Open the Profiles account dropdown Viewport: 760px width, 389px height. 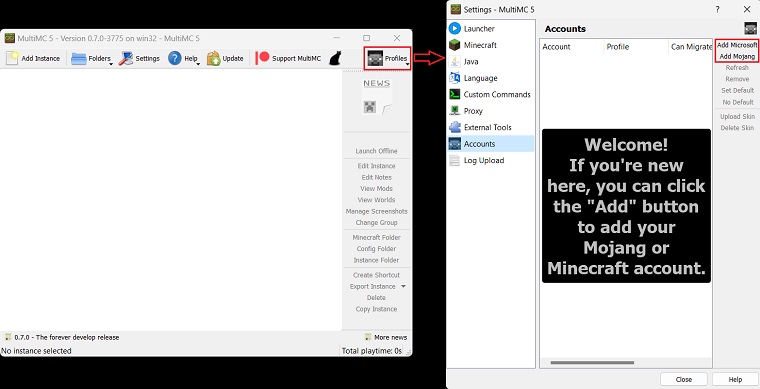pos(387,59)
